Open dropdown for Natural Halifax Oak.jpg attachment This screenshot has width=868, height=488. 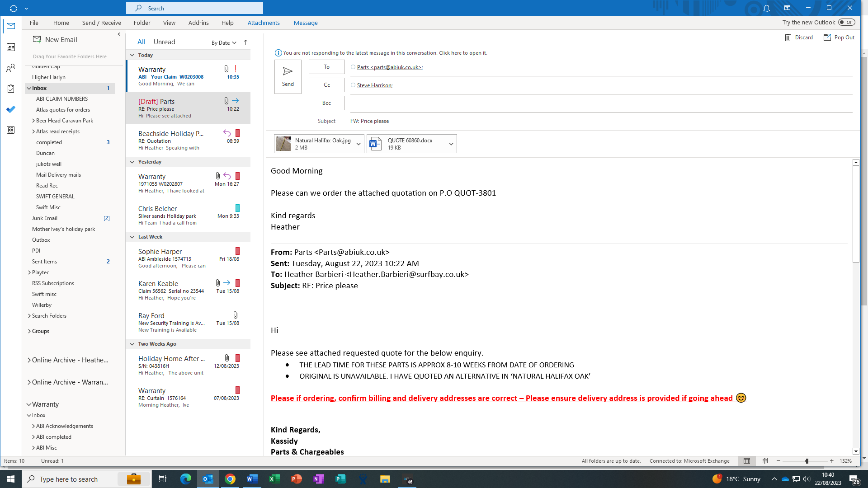[359, 144]
